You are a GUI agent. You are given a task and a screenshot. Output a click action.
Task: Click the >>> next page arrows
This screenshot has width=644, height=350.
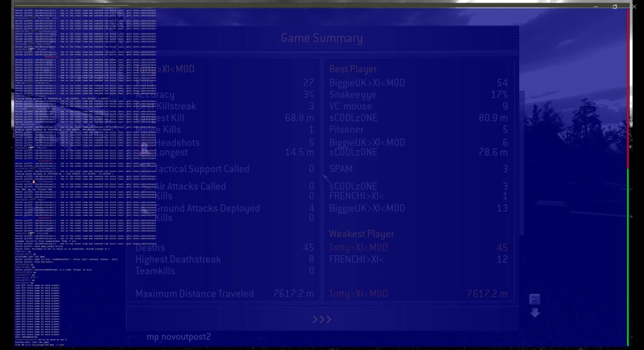(x=321, y=320)
